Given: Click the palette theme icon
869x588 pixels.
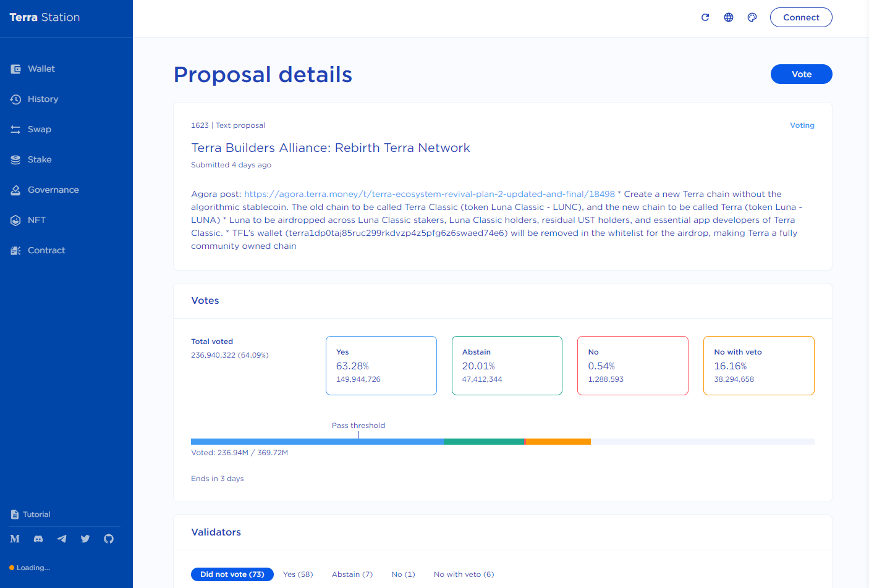Looking at the screenshot, I should tap(752, 17).
